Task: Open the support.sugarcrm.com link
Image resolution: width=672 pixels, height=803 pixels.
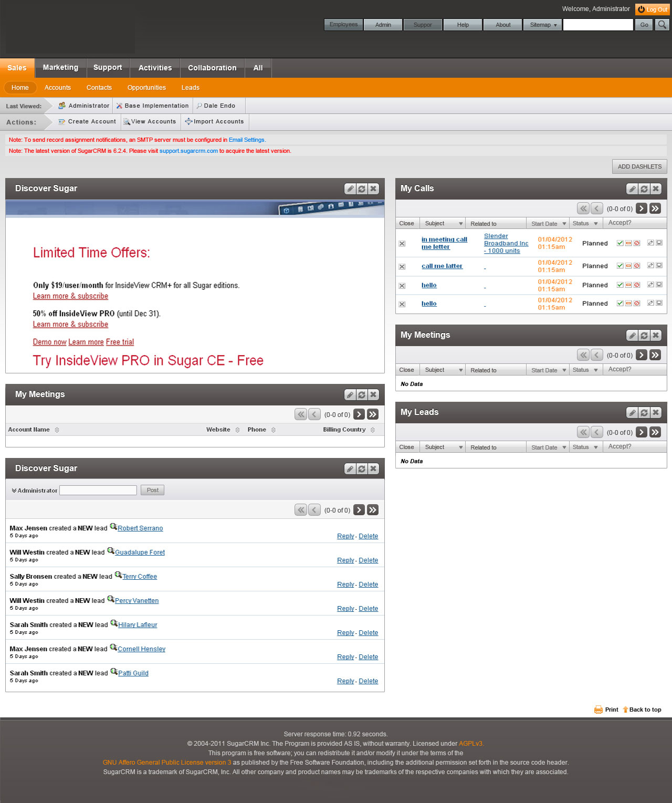Action: (188, 151)
